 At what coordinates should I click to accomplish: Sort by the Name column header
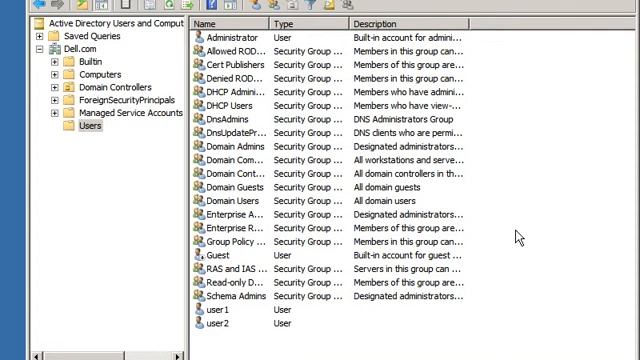230,24
